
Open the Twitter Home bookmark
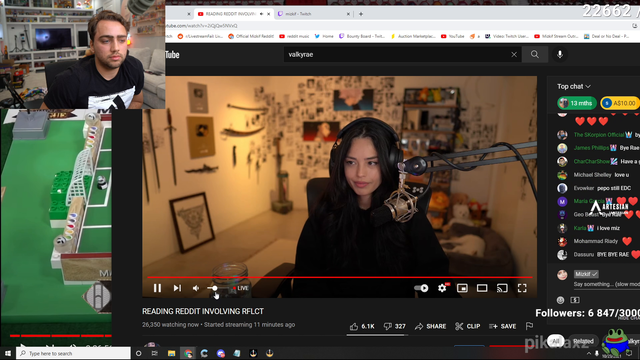point(324,36)
